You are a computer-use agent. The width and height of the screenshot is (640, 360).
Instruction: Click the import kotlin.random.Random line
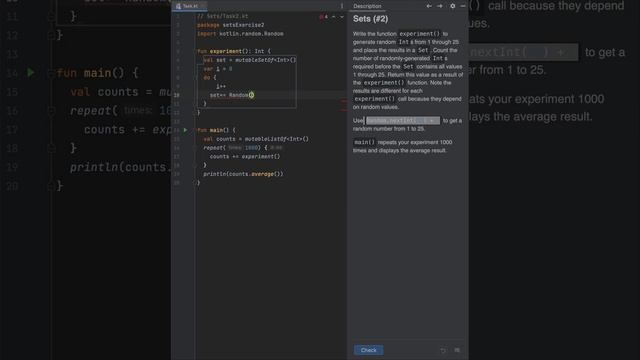240,34
